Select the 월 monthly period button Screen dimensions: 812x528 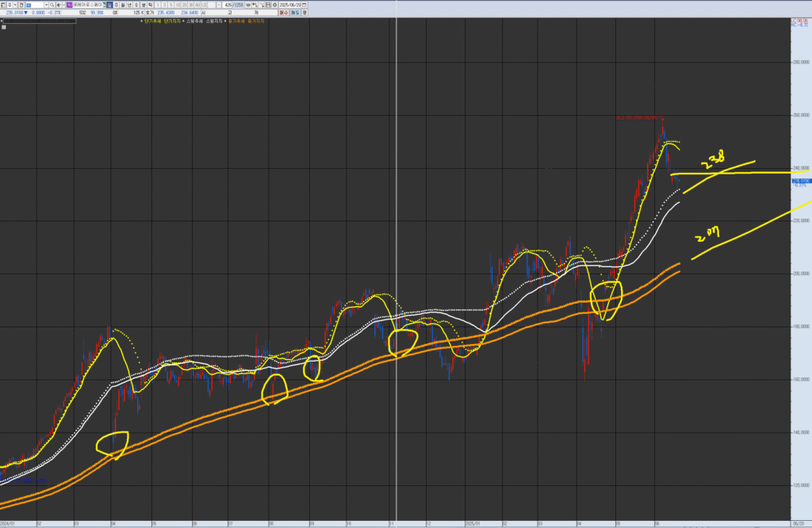pos(123,5)
